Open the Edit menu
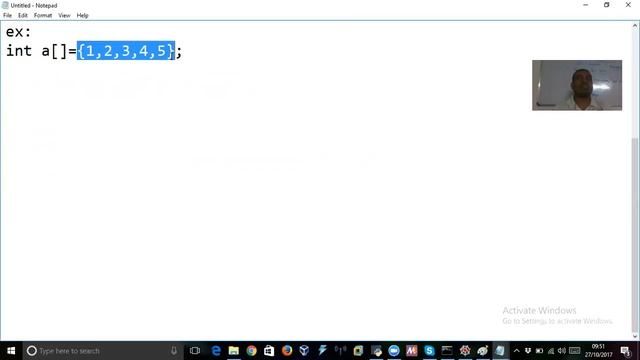 23,16
